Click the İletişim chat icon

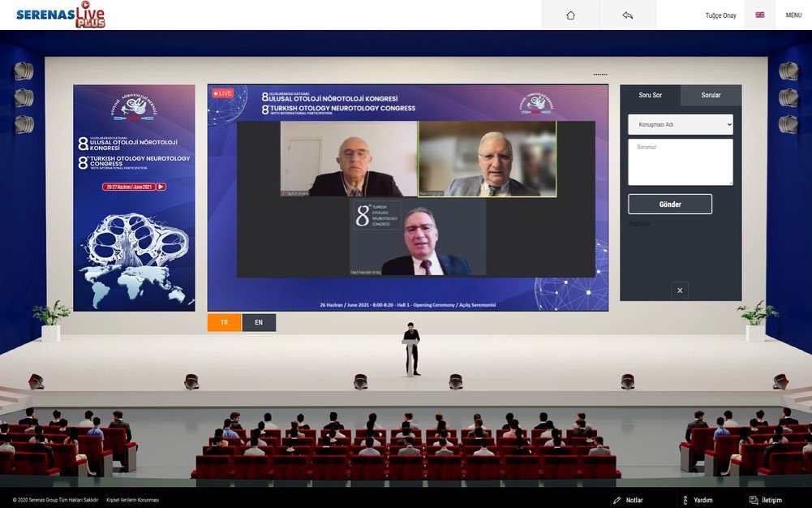click(x=754, y=500)
